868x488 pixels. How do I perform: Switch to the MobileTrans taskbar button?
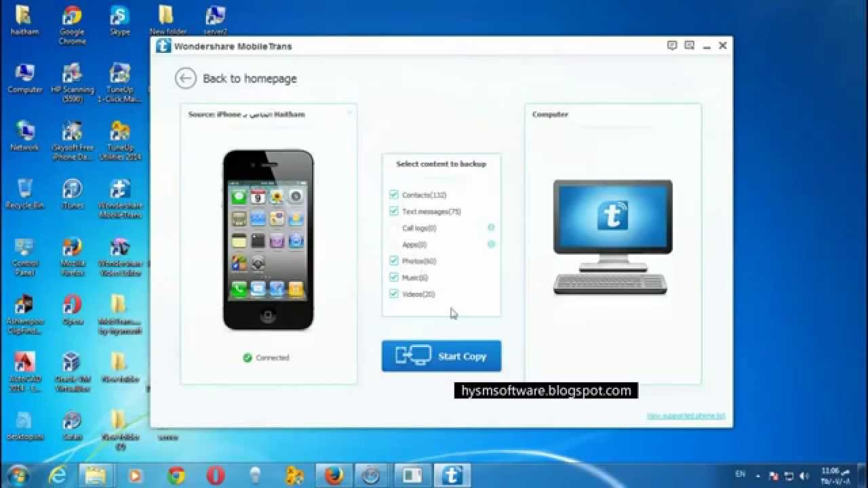(451, 475)
